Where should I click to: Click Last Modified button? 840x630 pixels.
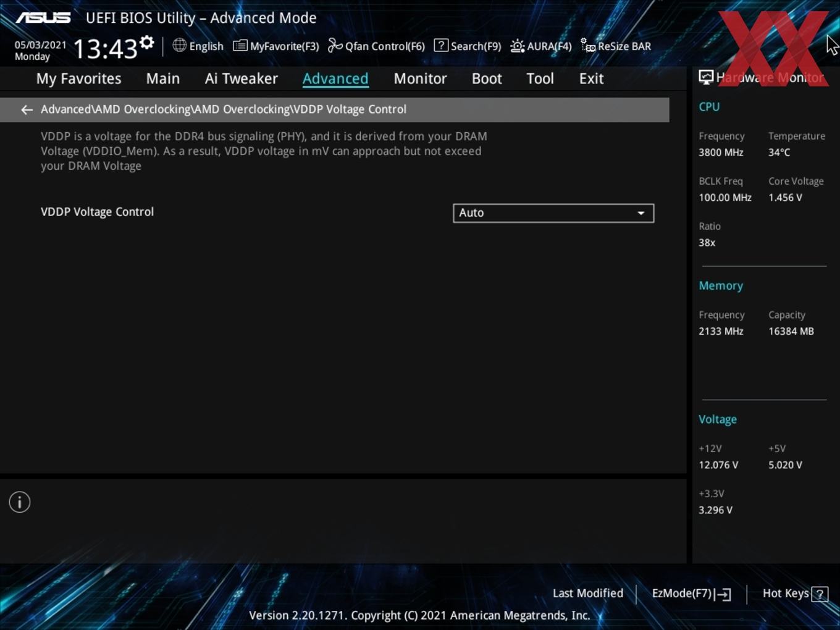point(588,594)
